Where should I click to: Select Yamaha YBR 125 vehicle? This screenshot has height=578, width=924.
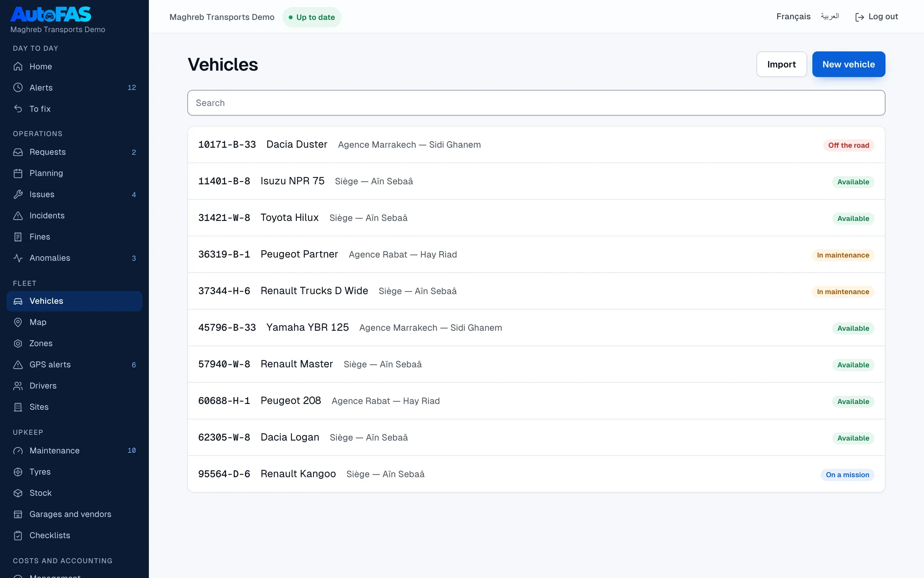536,328
